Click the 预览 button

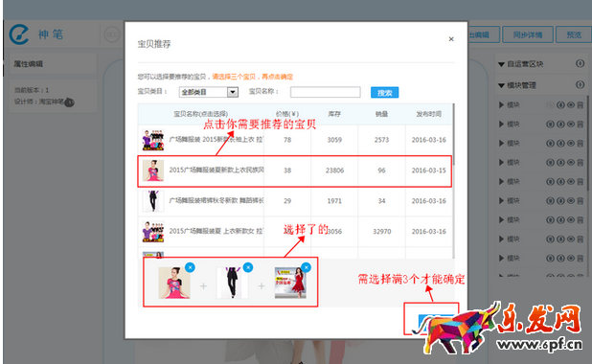(x=574, y=34)
